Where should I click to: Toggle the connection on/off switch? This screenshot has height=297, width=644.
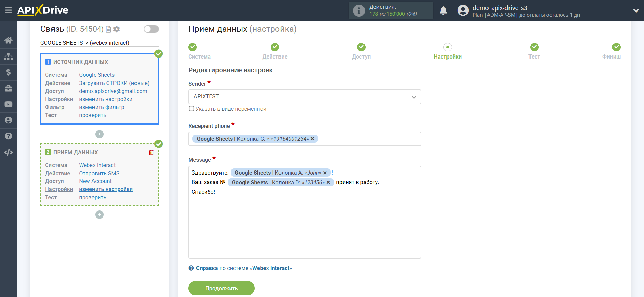click(151, 29)
